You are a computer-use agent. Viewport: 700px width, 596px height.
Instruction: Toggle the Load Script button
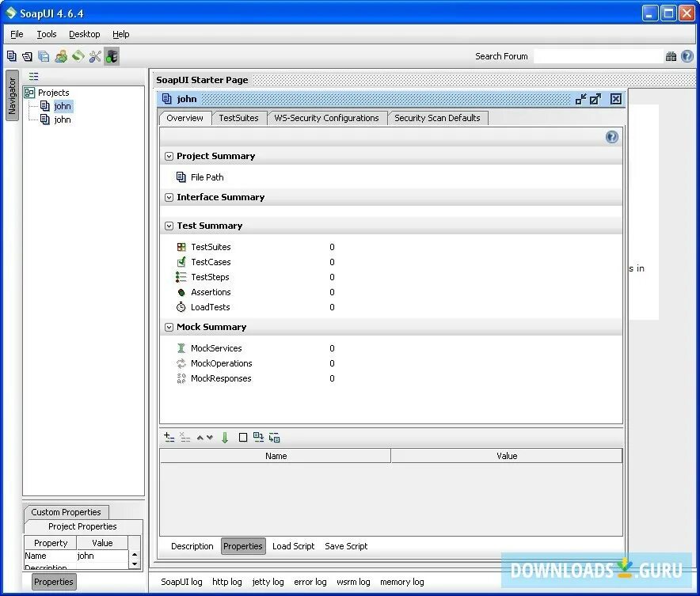pyautogui.click(x=293, y=546)
